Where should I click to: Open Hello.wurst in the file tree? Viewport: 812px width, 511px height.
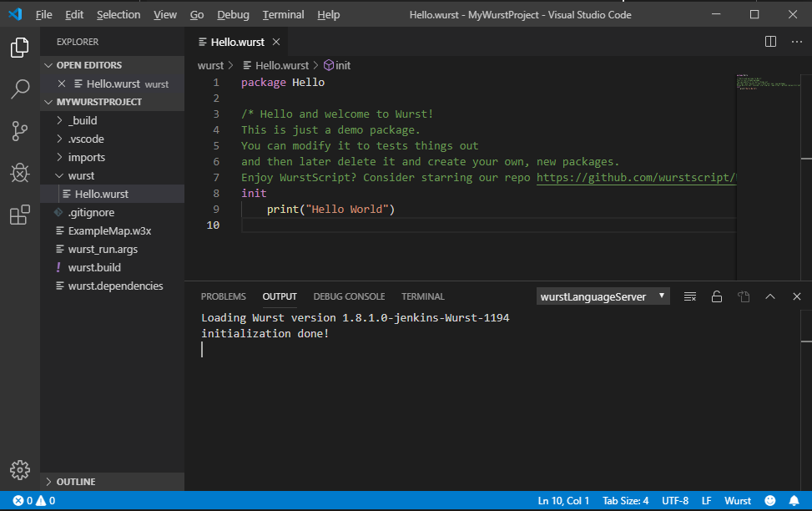112,194
